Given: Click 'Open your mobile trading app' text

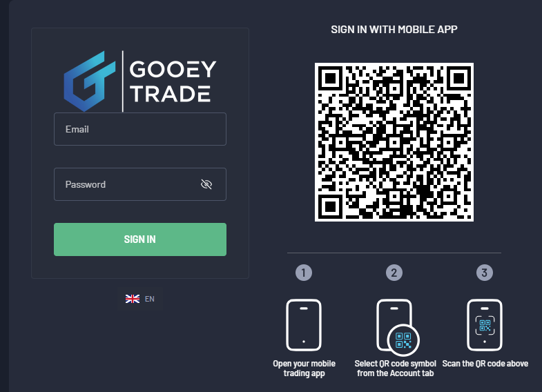Looking at the screenshot, I should point(304,368).
